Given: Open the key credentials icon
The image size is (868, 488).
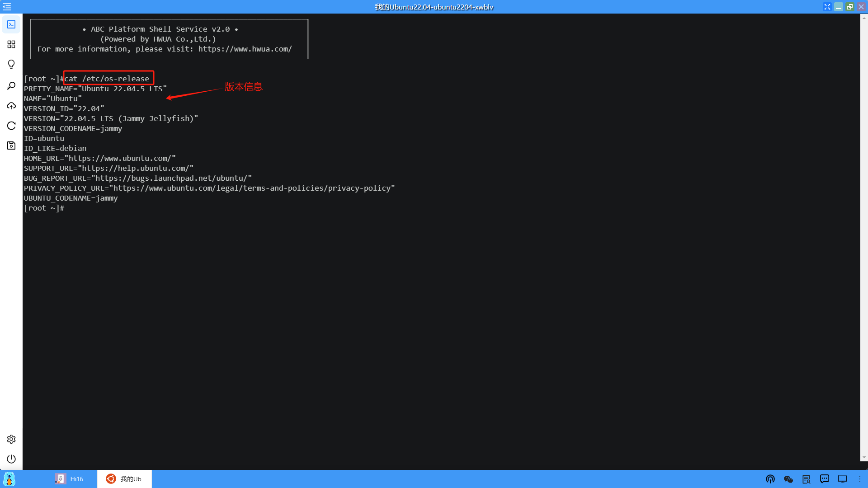Looking at the screenshot, I should coord(11,86).
